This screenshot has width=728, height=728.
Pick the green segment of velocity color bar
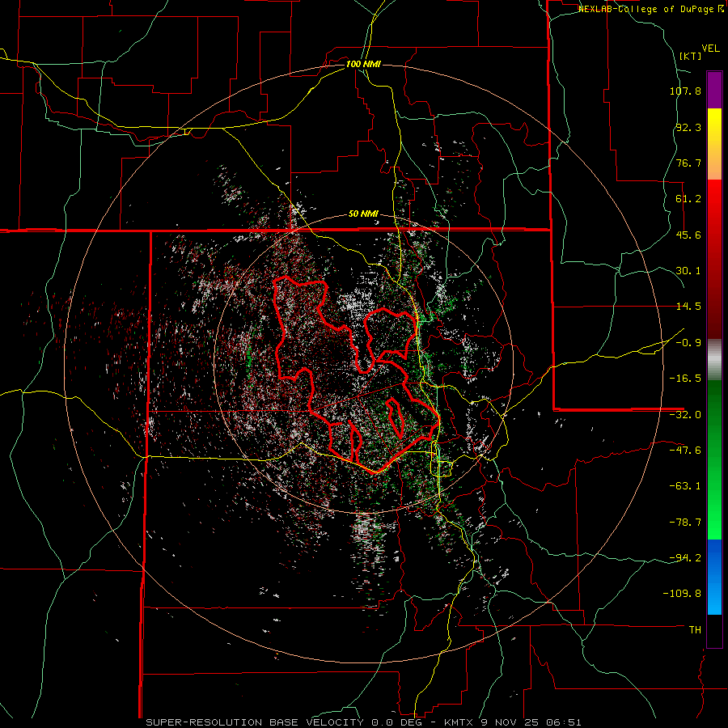coord(714,459)
